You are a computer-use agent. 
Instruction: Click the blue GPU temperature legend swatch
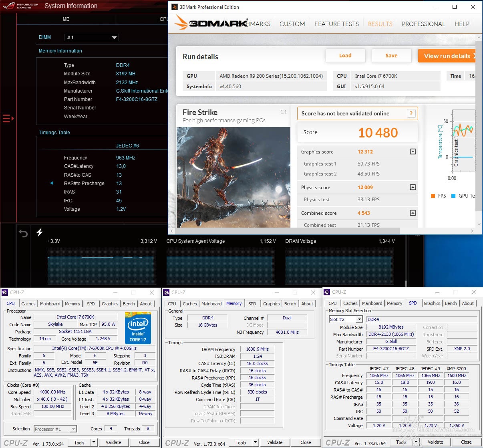[x=453, y=196]
